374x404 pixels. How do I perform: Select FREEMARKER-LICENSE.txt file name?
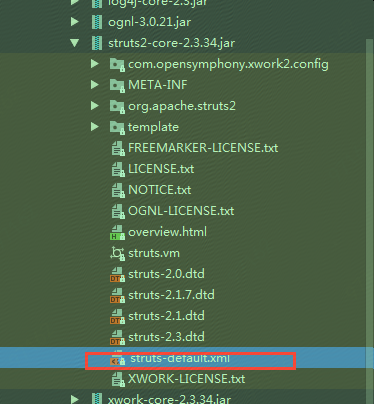point(203,148)
